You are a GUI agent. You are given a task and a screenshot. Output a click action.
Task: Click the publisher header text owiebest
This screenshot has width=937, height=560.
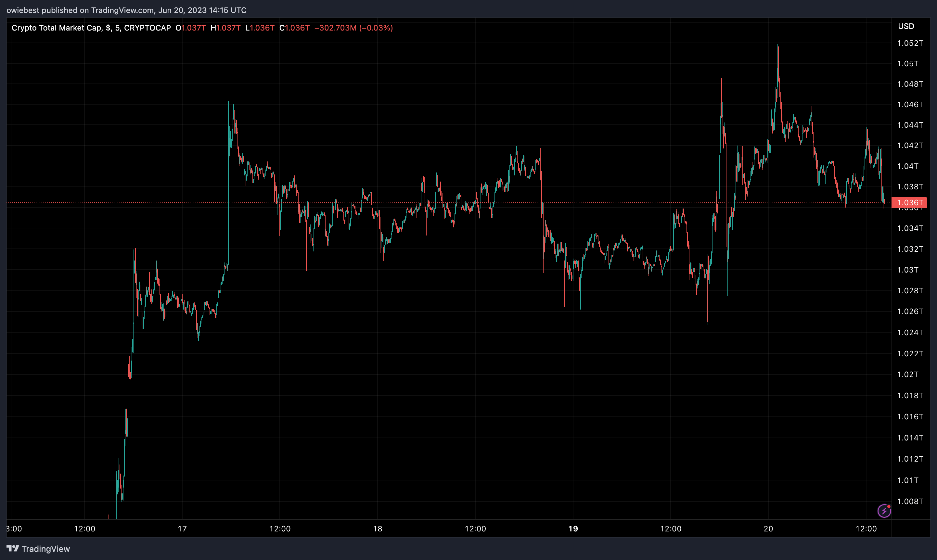23,10
